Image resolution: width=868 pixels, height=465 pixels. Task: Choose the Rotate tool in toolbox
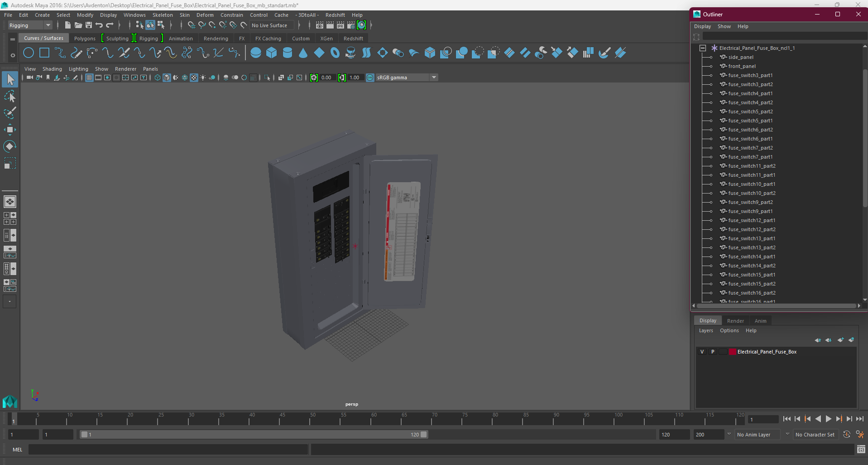(10, 146)
